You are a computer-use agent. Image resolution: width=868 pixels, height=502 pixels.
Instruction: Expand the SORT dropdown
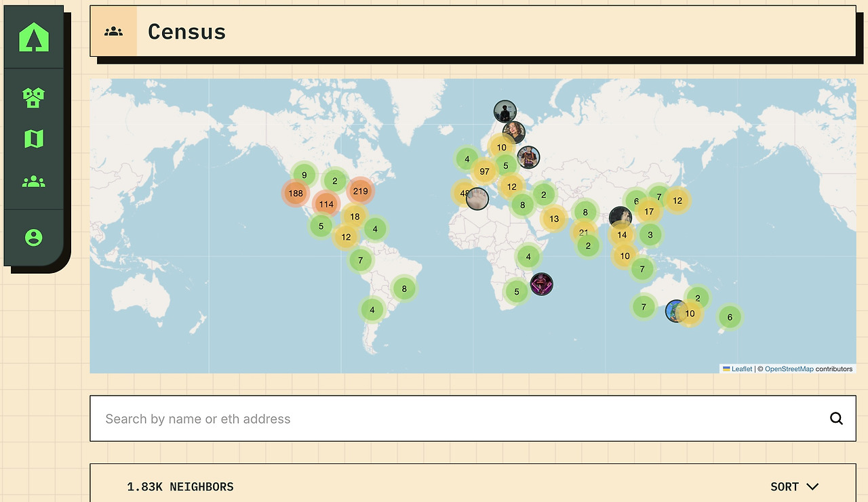[x=795, y=486]
